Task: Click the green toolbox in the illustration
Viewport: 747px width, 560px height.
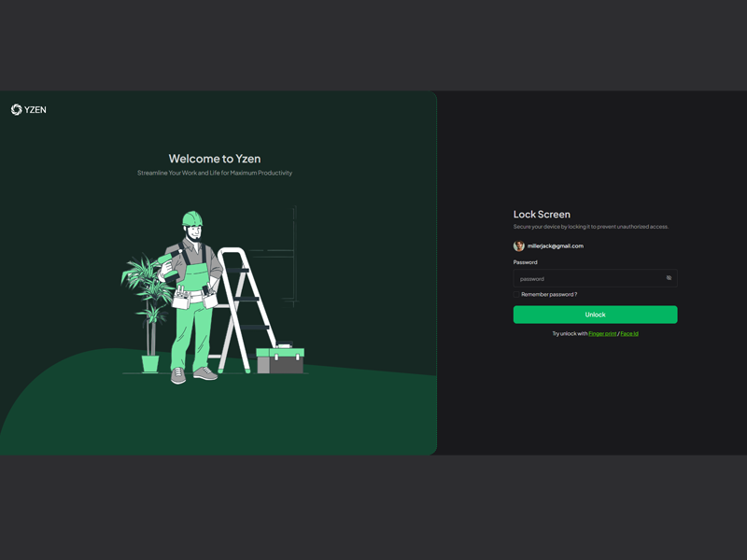Action: pos(280,359)
